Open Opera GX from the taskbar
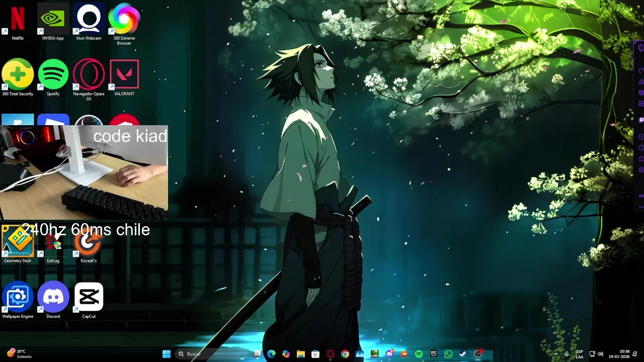Image resolution: width=644 pixels, height=362 pixels. (330, 354)
